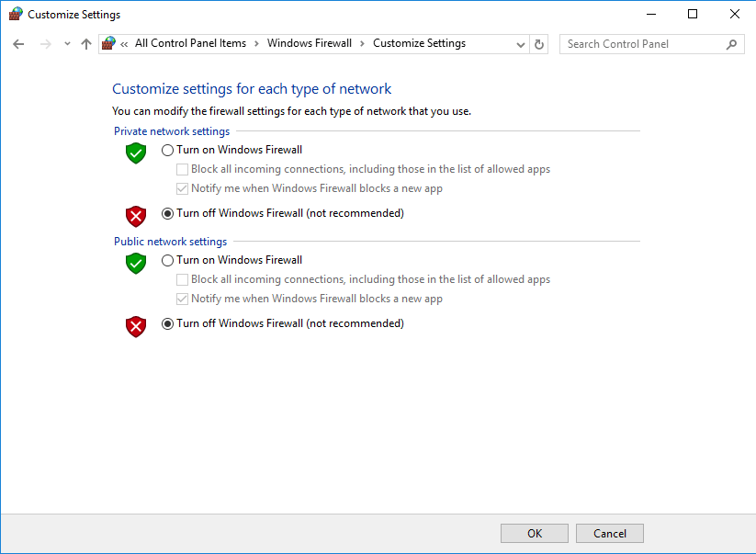Click firewall icon in address bar
The image size is (756, 554).
109,43
